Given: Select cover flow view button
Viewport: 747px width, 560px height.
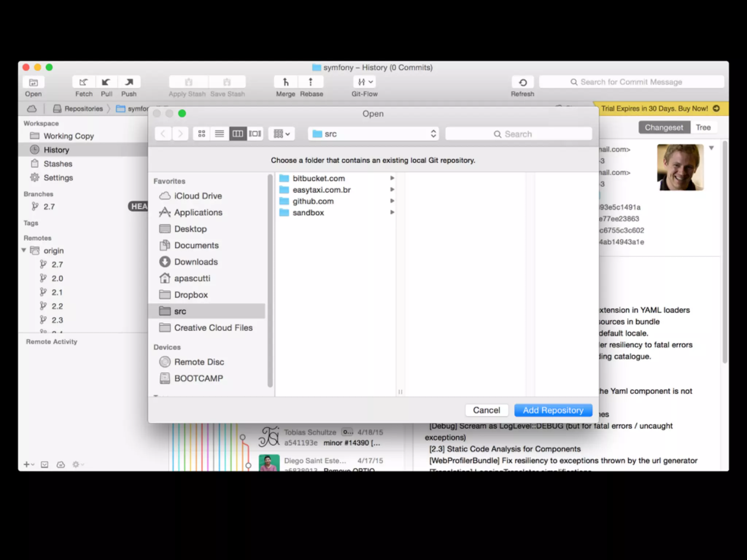Looking at the screenshot, I should click(255, 134).
